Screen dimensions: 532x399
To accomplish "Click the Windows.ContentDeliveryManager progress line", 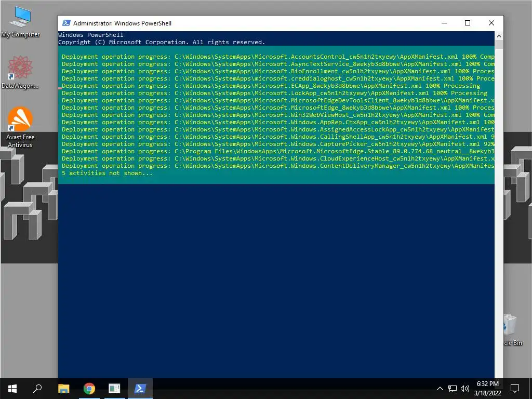I will 278,166.
